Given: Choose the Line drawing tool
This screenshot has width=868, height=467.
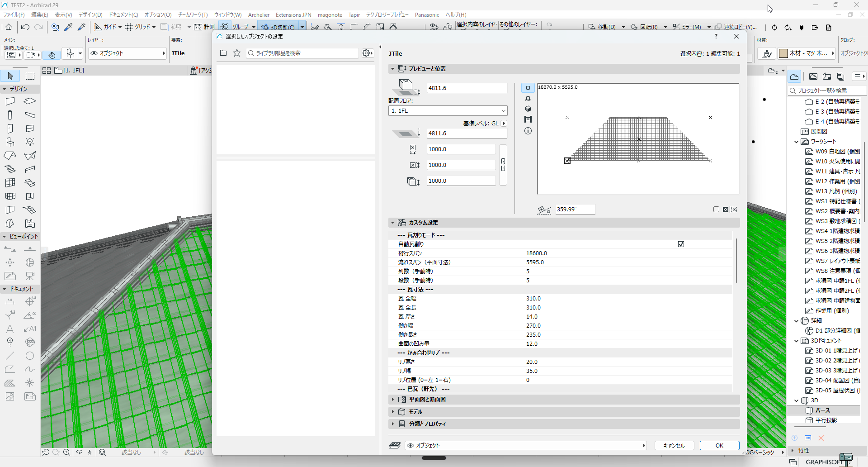Looking at the screenshot, I should coord(10,356).
